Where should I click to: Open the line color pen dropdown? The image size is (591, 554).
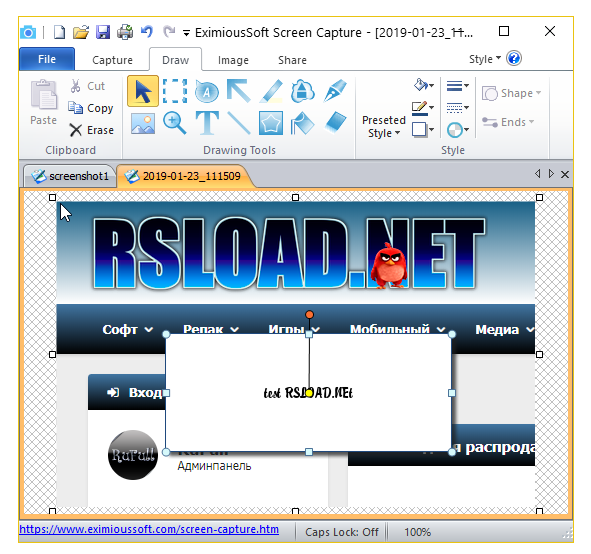[423, 108]
